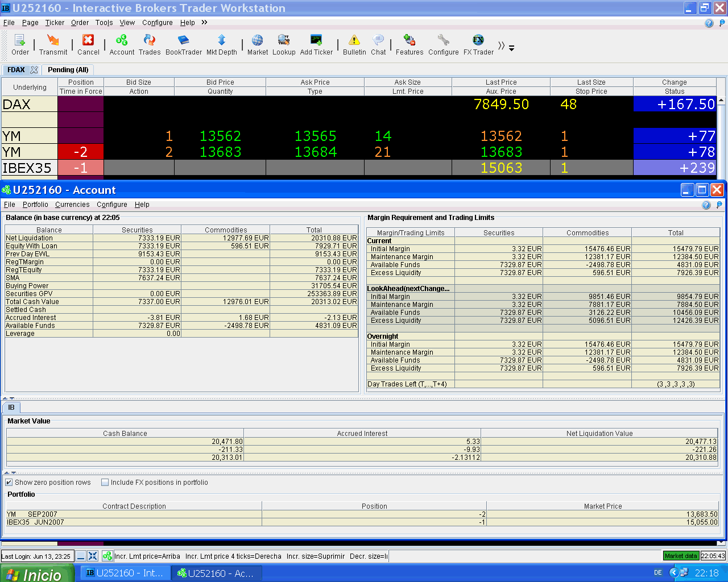The width and height of the screenshot is (728, 582).
Task: Expand the hidden toolbar items chevron
Action: click(x=502, y=46)
